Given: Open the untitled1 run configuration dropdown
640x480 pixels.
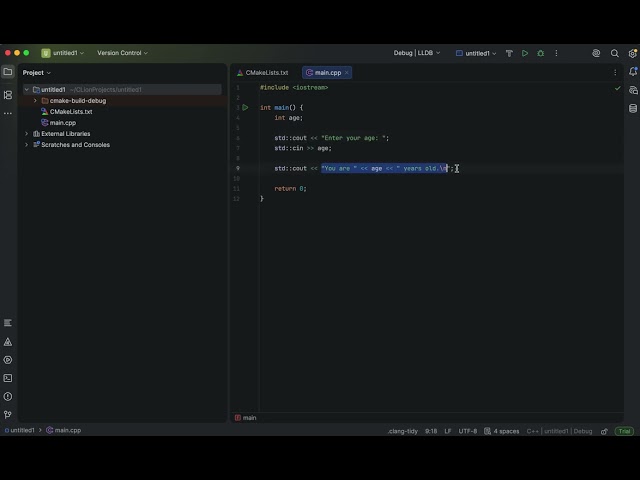Looking at the screenshot, I should click(x=476, y=53).
